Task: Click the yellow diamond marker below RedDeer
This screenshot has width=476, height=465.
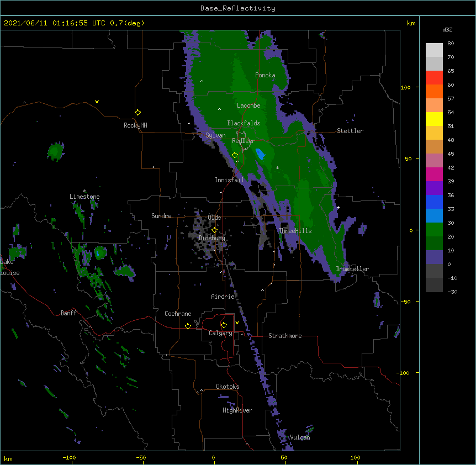Action: pyautogui.click(x=235, y=155)
